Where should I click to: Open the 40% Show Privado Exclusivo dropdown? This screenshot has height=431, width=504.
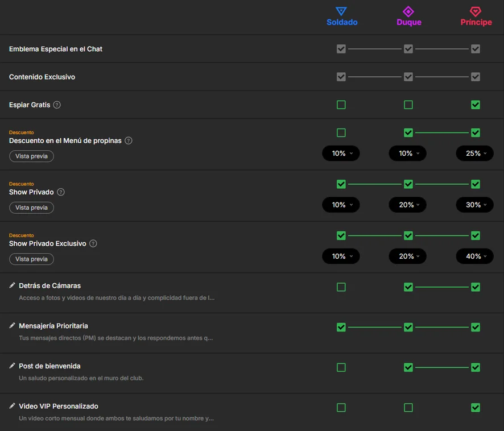tap(475, 256)
